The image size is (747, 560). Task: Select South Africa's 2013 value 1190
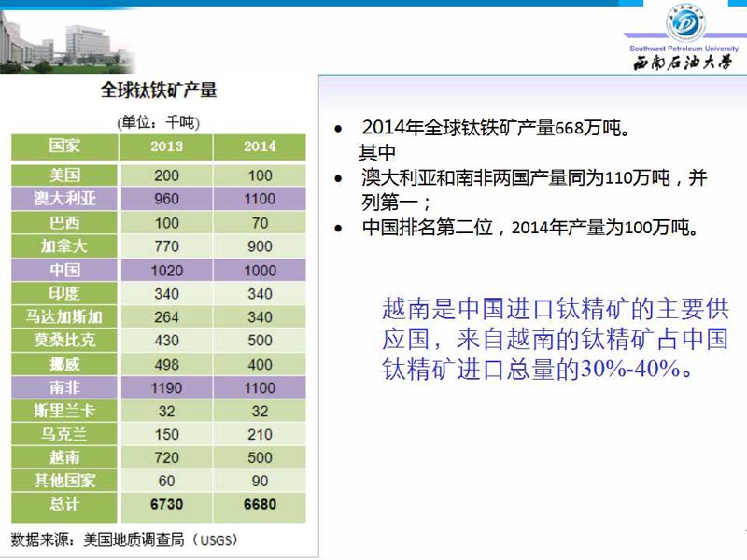[x=166, y=387]
